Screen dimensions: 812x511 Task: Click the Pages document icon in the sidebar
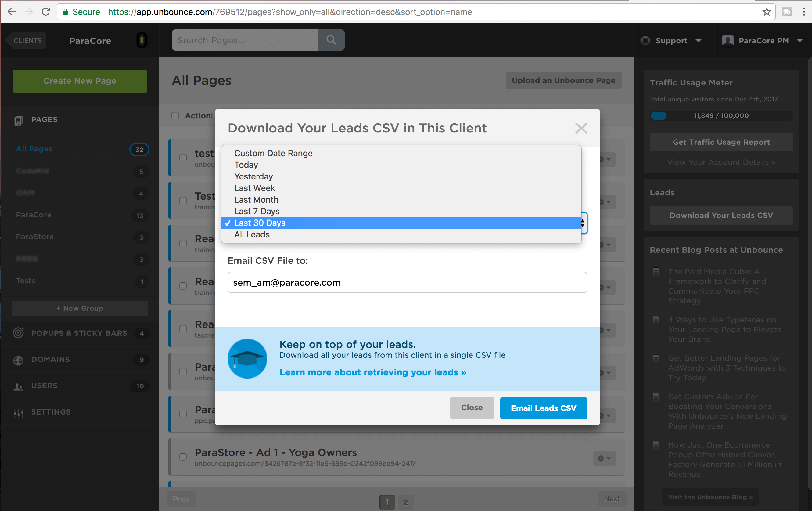[19, 120]
